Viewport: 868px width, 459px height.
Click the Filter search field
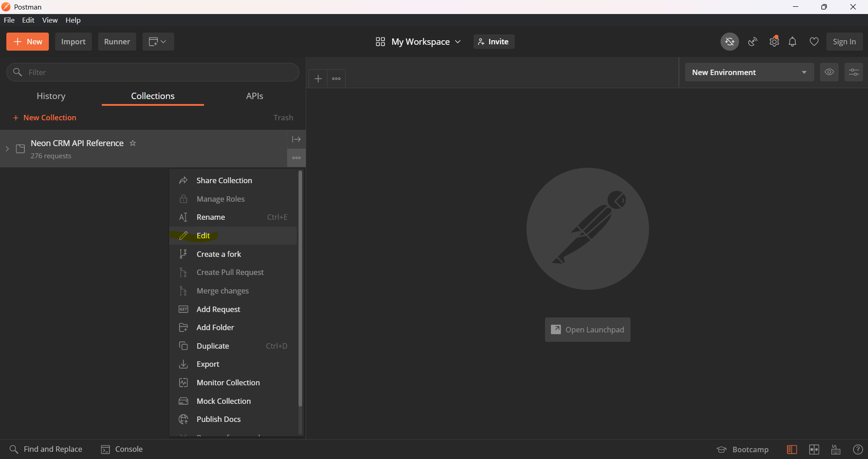(x=153, y=72)
